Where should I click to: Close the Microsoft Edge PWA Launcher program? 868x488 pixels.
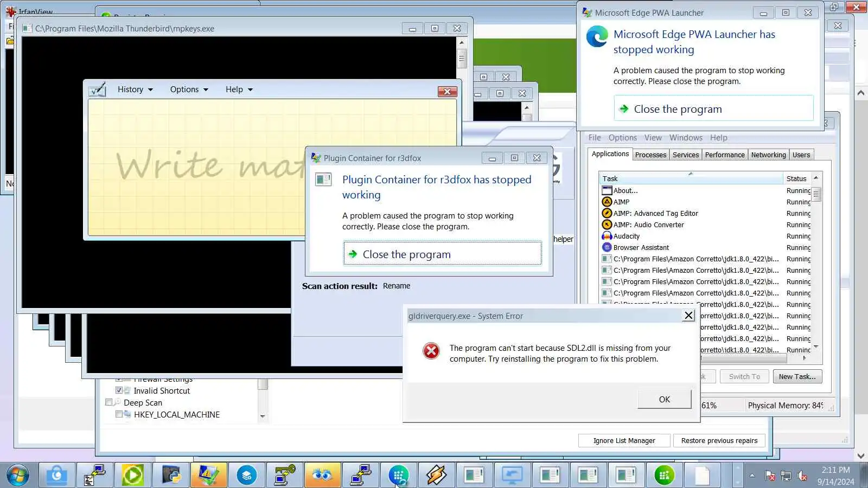click(713, 108)
